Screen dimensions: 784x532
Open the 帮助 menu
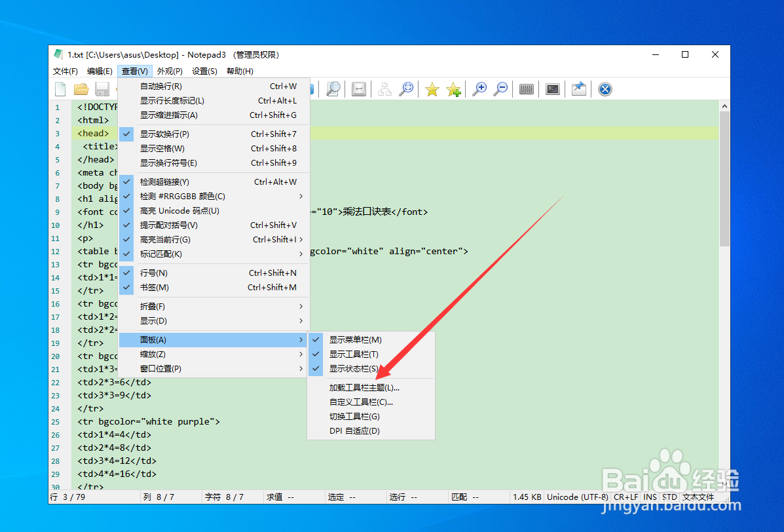pos(240,71)
